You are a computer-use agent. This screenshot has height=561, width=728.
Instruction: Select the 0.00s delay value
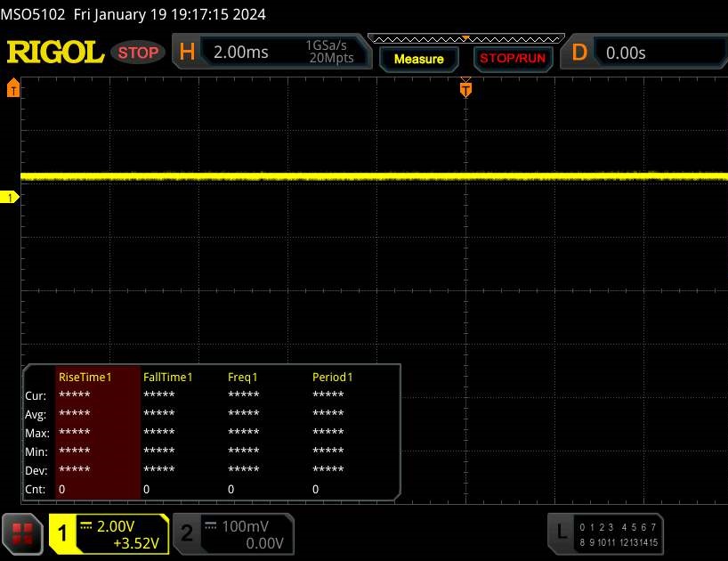[x=626, y=53]
